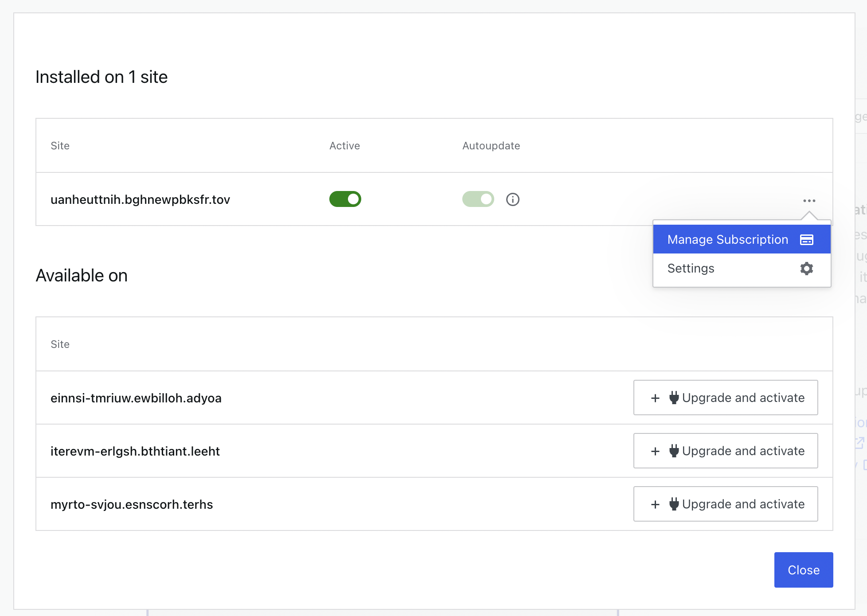
Task: Click plug icon for iterevm-erlgsh site
Action: tap(674, 451)
